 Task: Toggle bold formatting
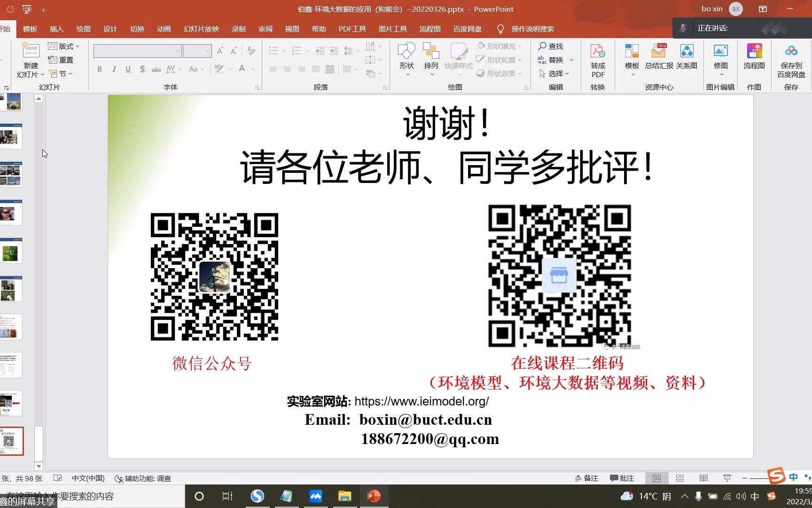tap(99, 69)
